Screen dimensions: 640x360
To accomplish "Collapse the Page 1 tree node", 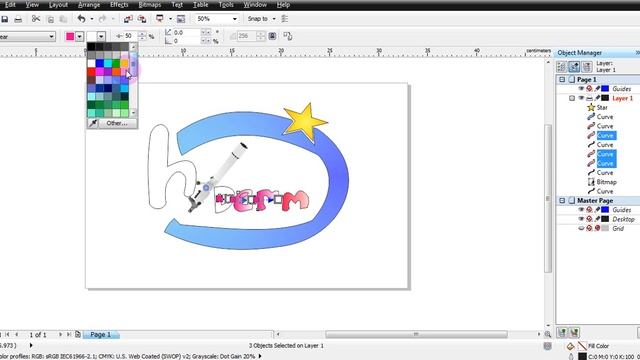I will click(562, 79).
